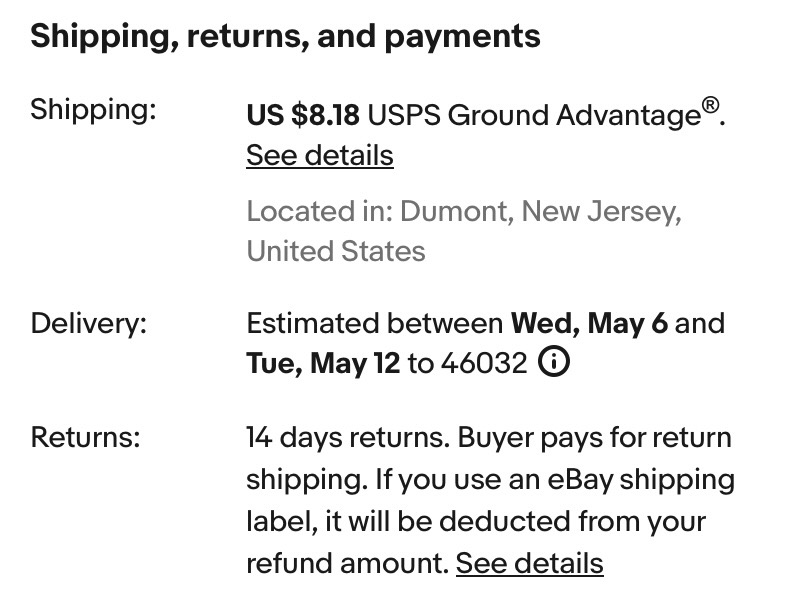Image resolution: width=802 pixels, height=592 pixels.
Task: Click the USPS Ground Advantage text
Action: click(x=534, y=115)
